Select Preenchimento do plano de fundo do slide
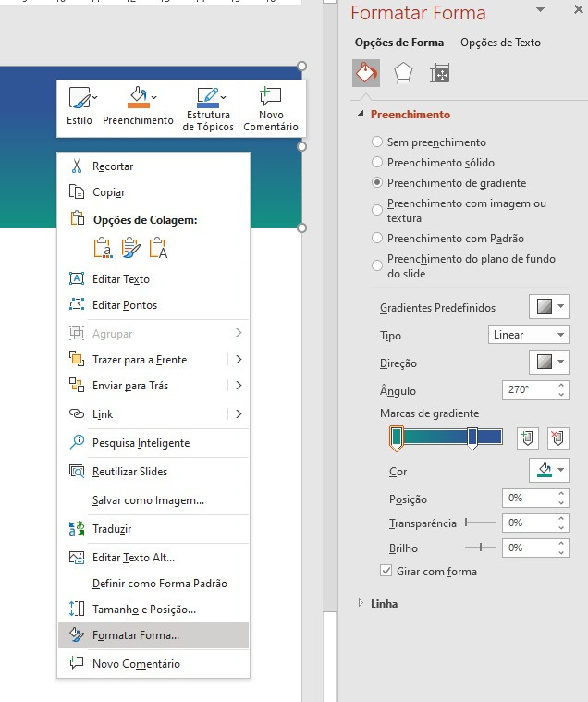Viewport: 588px width, 702px height. [377, 265]
